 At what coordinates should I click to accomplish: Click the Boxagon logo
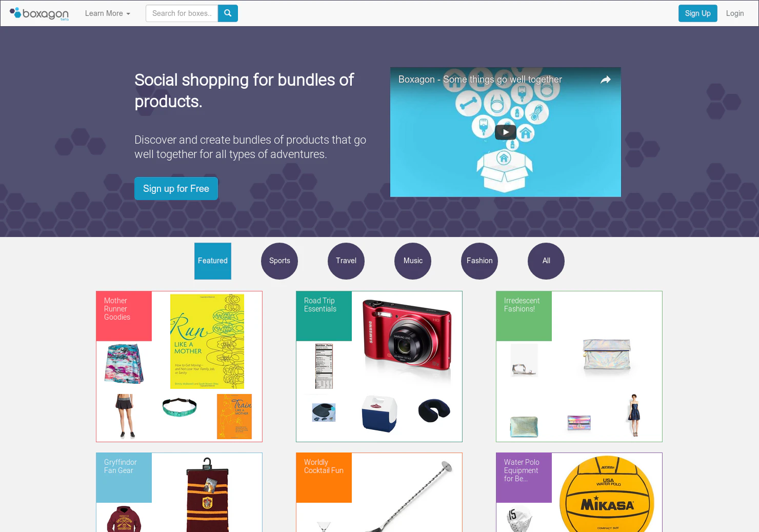coord(39,13)
